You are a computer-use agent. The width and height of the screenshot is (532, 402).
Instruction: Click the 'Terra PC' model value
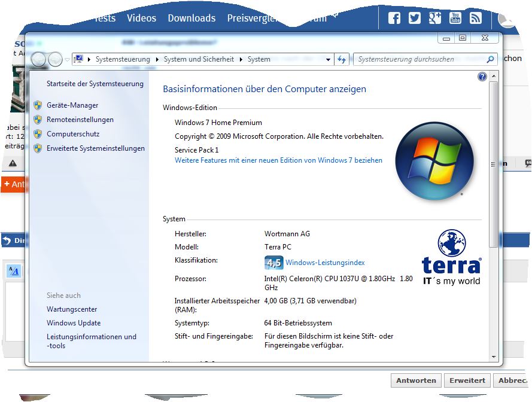tap(278, 247)
